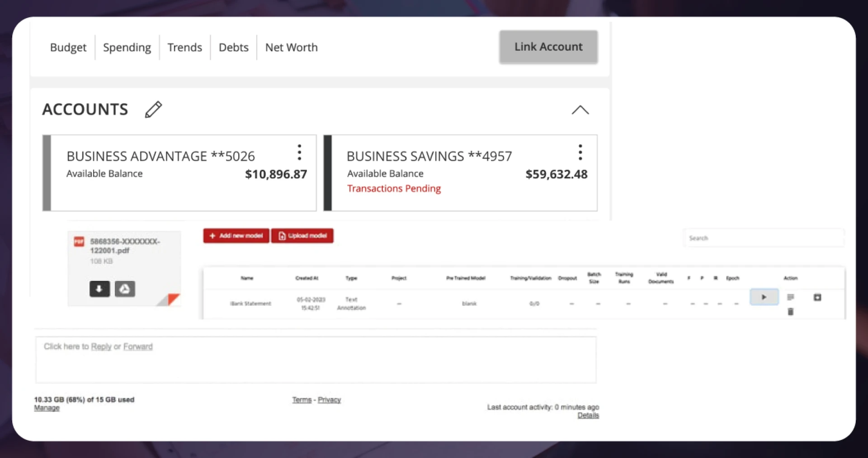This screenshot has height=458, width=868.
Task: Click the pencil edit icon beside ACCOUNTS
Action: 153,110
